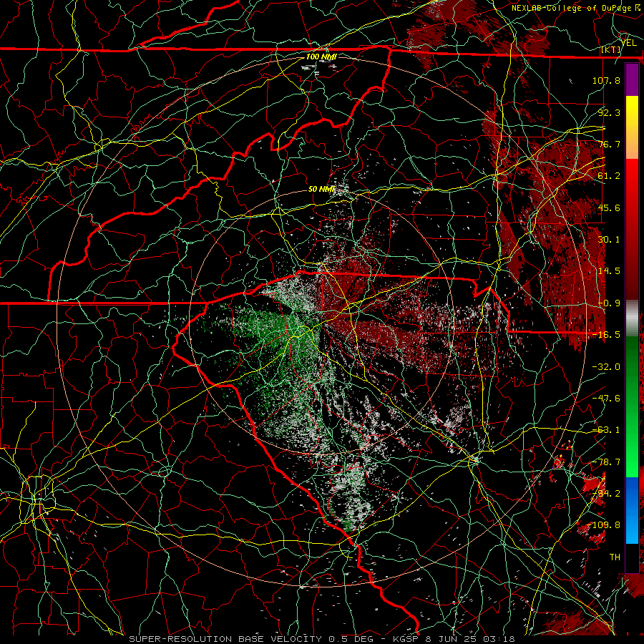Select the 45.6 velocity scale value
644x644 pixels.
[x=609, y=208]
